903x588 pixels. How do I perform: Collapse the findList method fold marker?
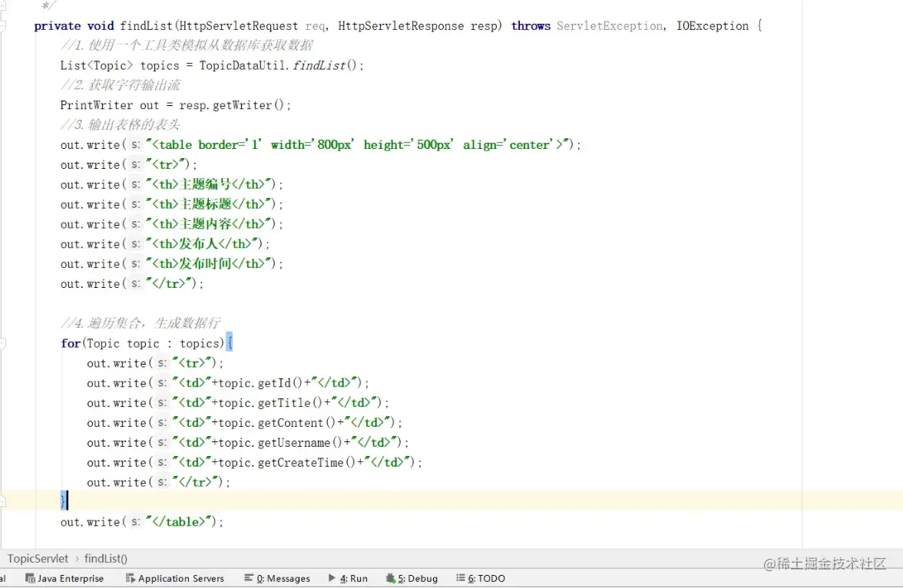pos(3,26)
